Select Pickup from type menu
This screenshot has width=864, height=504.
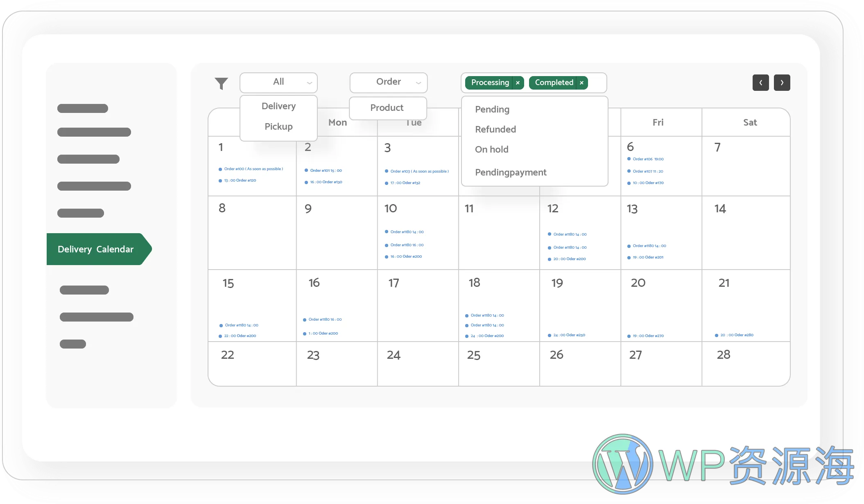point(278,126)
